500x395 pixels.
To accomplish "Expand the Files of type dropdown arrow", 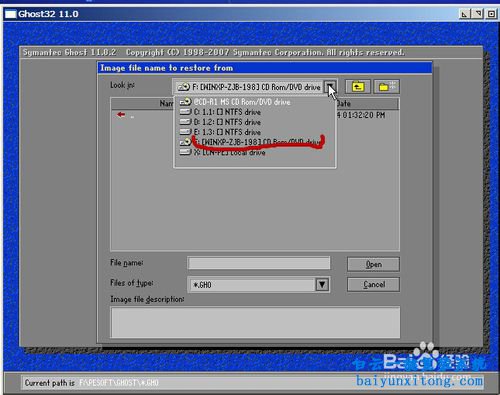I will click(322, 285).
